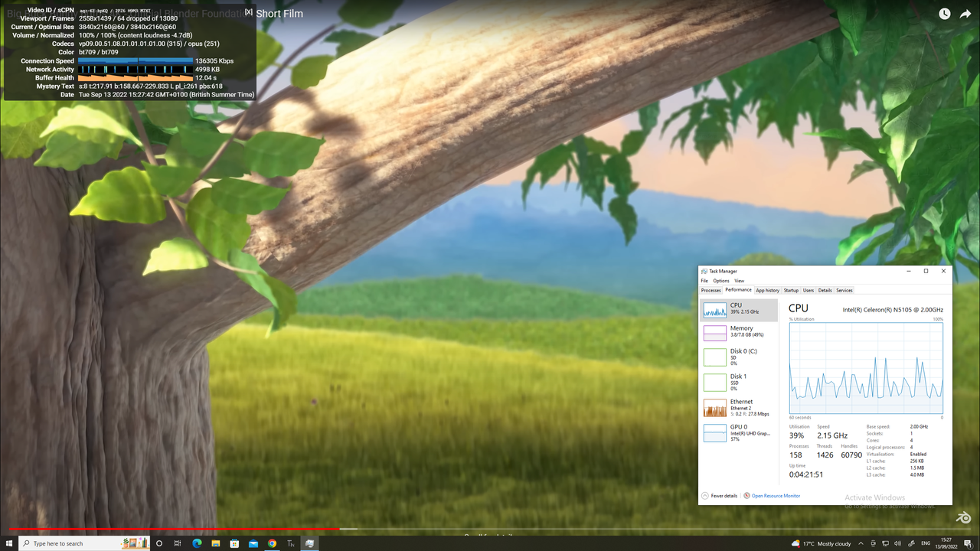Open Microsoft Store from the taskbar
The image size is (980, 551).
234,543
